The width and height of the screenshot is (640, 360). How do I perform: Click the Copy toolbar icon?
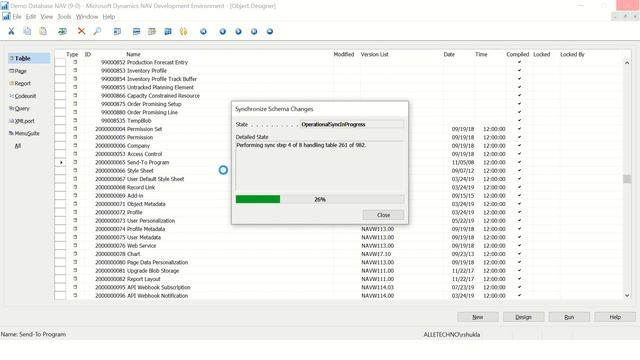(27, 31)
